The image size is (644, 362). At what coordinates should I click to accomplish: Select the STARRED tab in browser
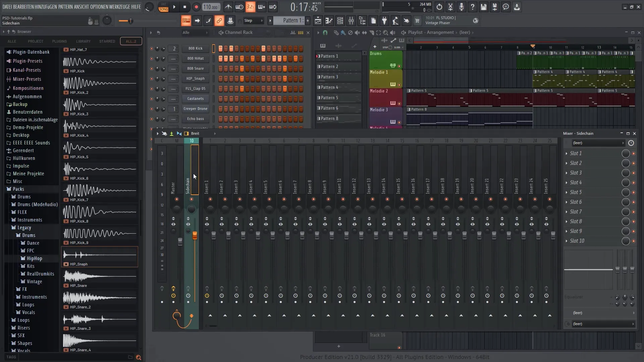pyautogui.click(x=107, y=41)
